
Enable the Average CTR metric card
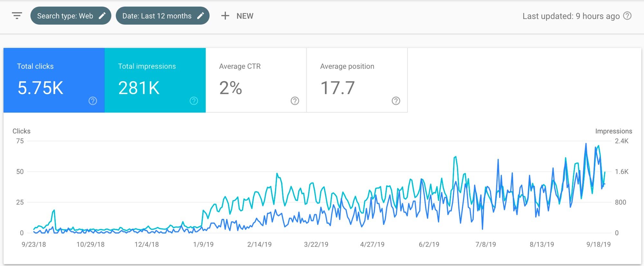(256, 80)
